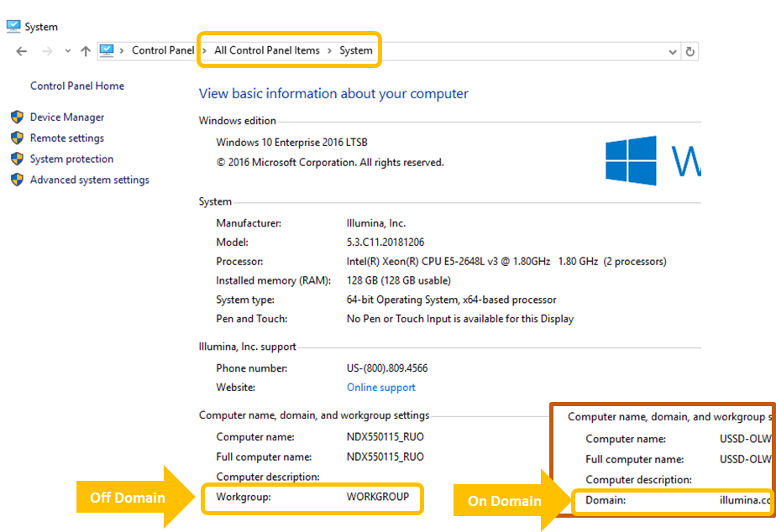Refresh the System page
This screenshot has height=532, width=776.
pos(690,51)
